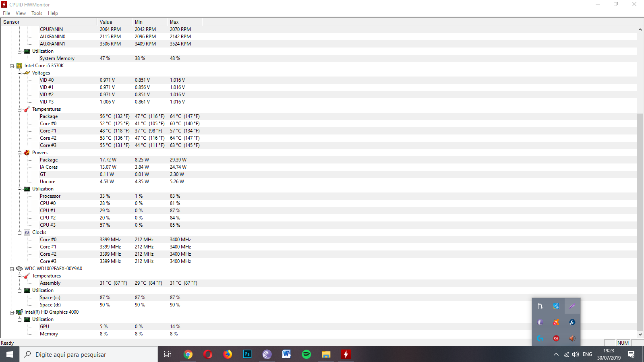Image resolution: width=644 pixels, height=362 pixels.
Task: Open the Last.fm scrobbler tray icon
Action: coord(556,338)
